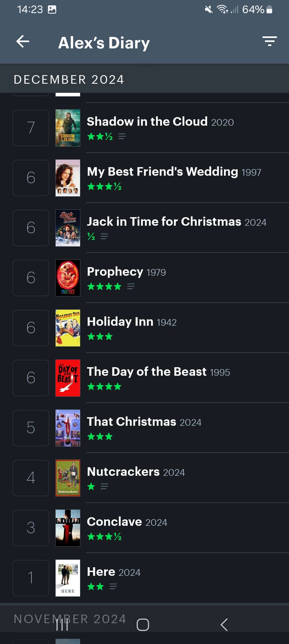Viewport: 289px width, 644px height.
Task: Open My Best Friend's Wedding poster
Action: tap(68, 178)
